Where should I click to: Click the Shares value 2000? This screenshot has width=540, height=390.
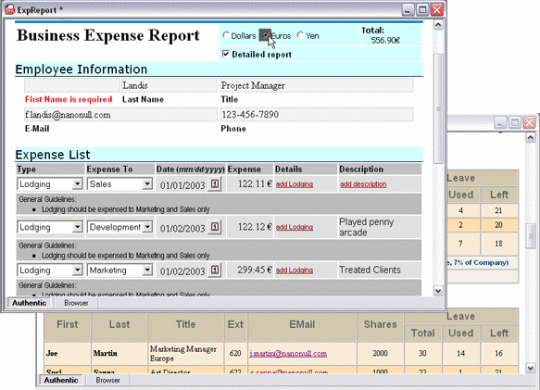(380, 353)
